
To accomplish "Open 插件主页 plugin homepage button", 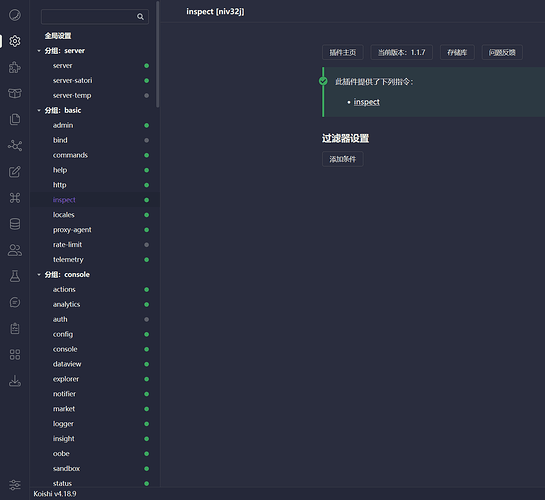I will click(x=342, y=52).
